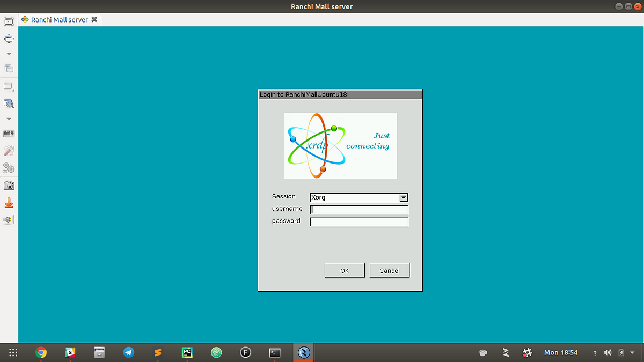Click the password input field

point(359,222)
